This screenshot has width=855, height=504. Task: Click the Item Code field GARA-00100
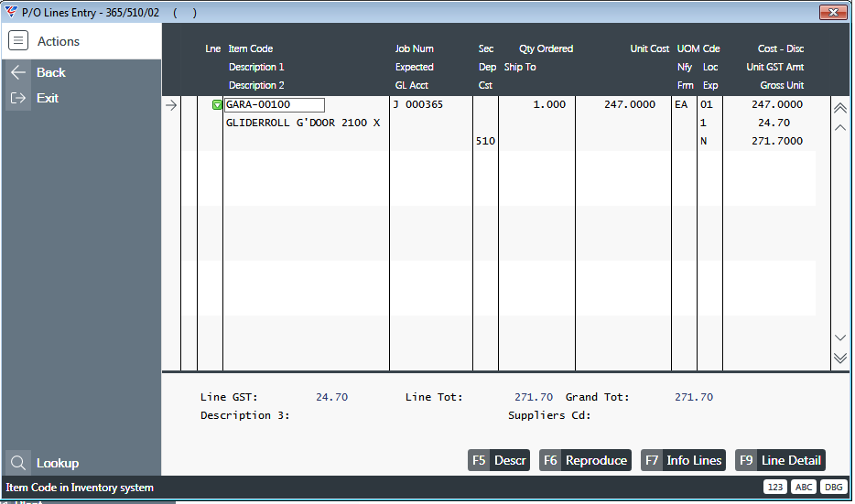[x=275, y=104]
